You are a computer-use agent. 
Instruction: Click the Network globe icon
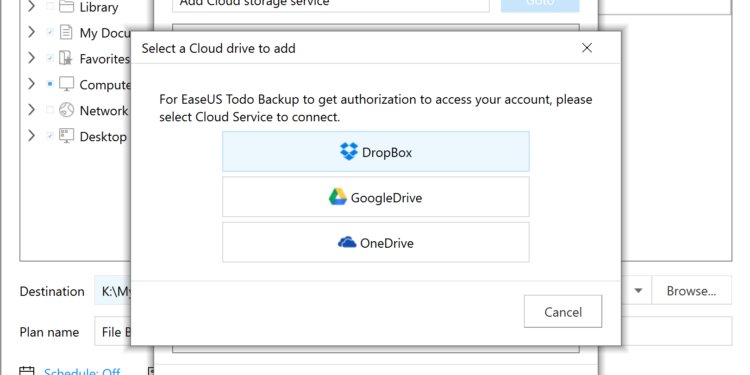(66, 110)
